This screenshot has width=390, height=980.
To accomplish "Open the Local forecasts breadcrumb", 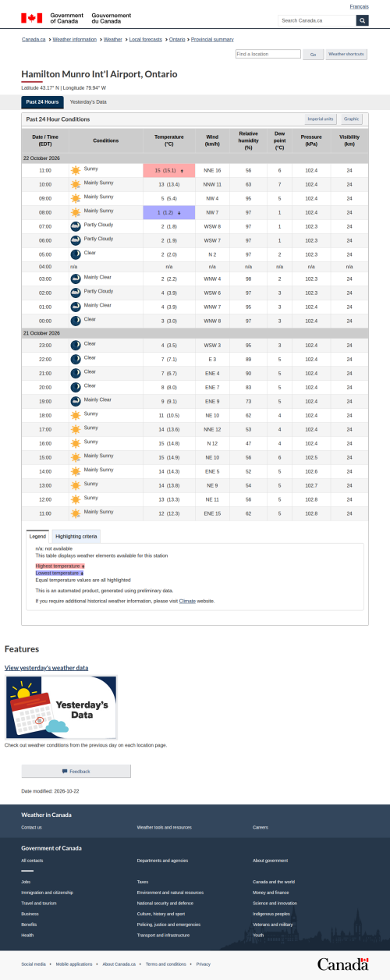I will (x=146, y=39).
